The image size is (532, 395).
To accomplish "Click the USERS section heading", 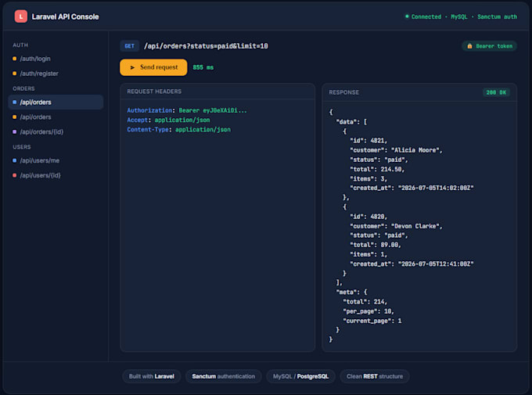I will pyautogui.click(x=22, y=147).
